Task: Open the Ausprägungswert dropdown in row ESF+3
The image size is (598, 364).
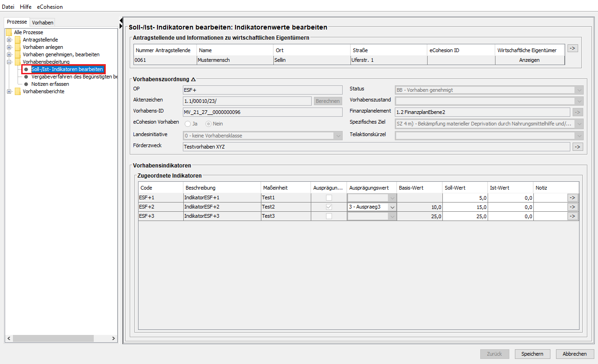Action: point(392,216)
